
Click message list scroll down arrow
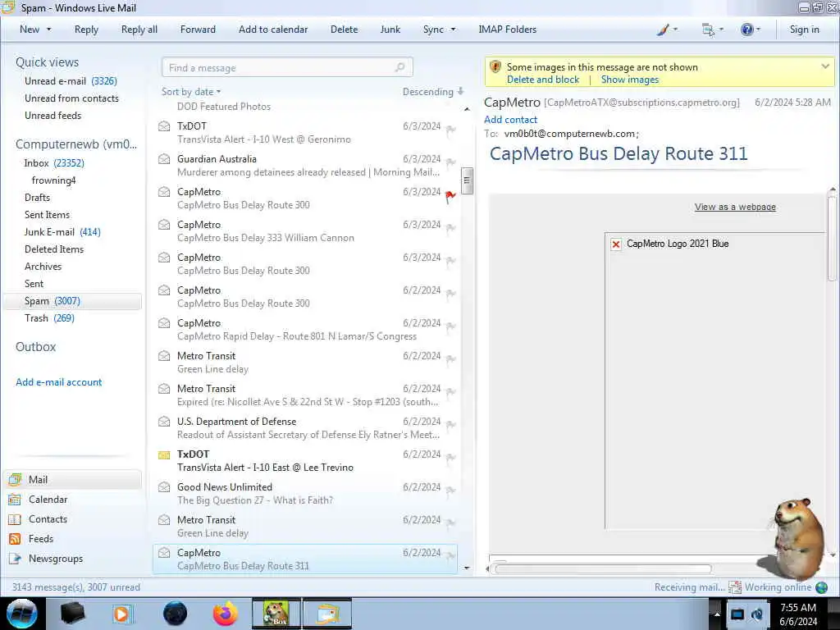coord(467,568)
